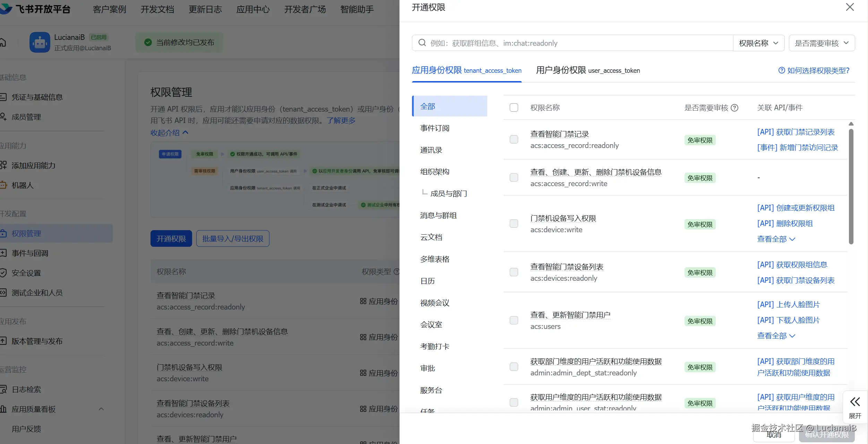Open the 是否需要审核 filter dropdown
The width and height of the screenshot is (868, 444).
[821, 43]
